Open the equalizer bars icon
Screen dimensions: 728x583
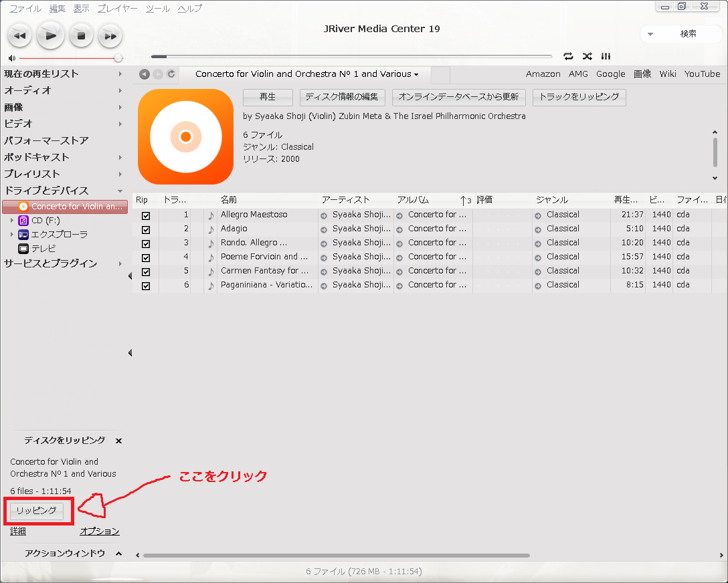(606, 56)
